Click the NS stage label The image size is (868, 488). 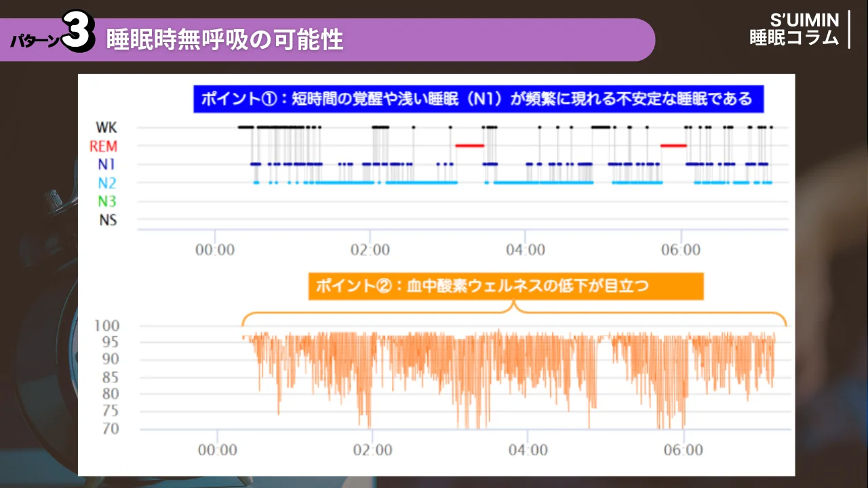[x=108, y=220]
